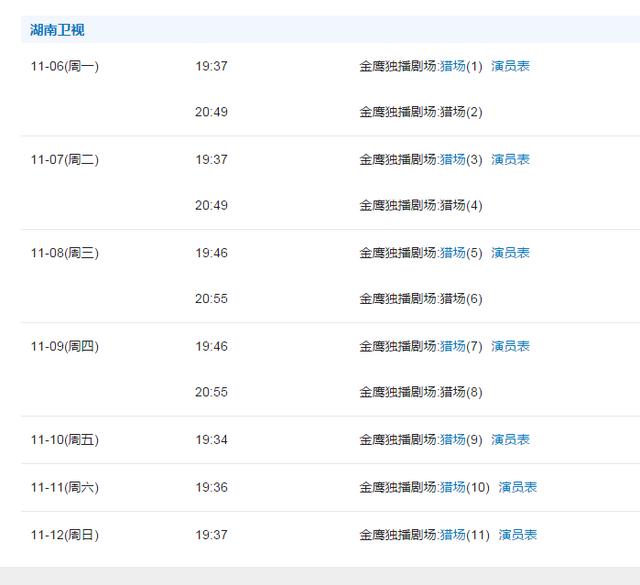Select the date 11-07(周二)
The height and width of the screenshot is (585, 640).
point(65,159)
